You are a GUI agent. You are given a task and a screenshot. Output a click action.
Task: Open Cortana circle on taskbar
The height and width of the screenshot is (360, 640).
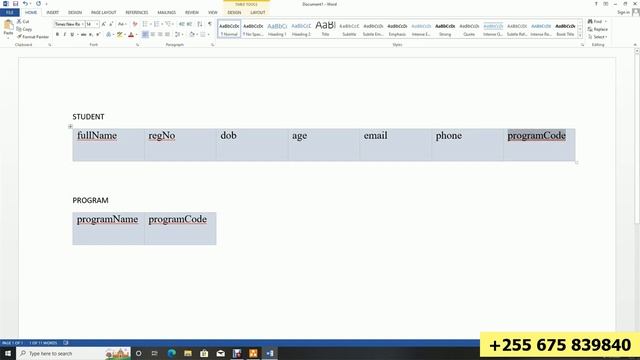138,353
